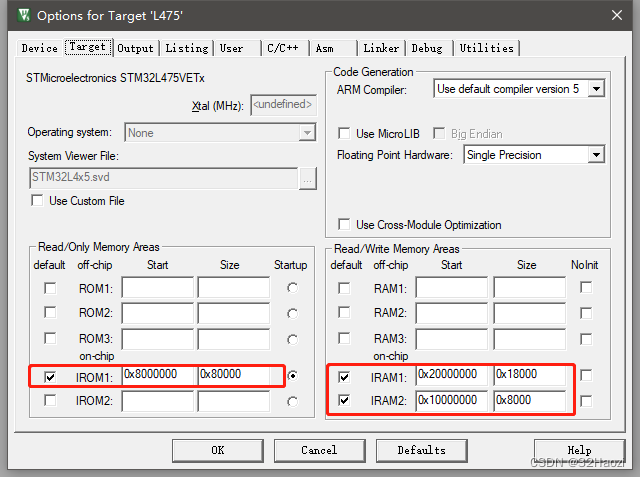This screenshot has height=477, width=640.
Task: Check the RAM2 default checkbox
Action: (x=344, y=313)
